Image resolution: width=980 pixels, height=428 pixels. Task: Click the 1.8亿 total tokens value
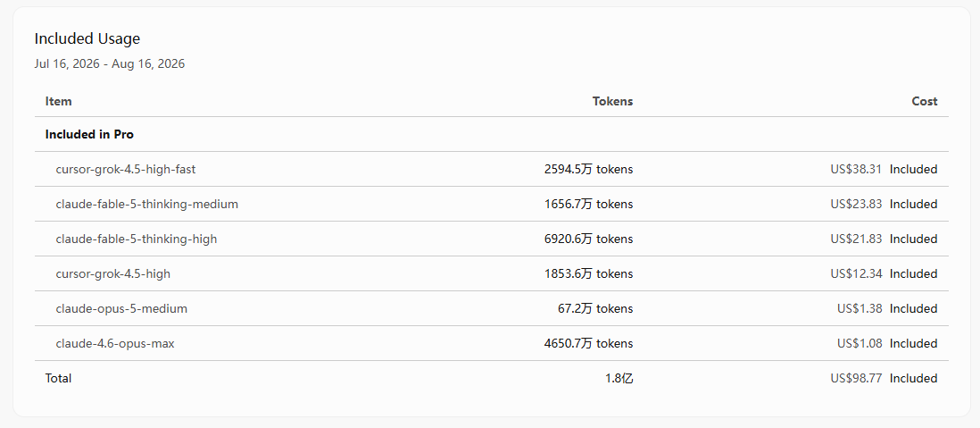click(619, 379)
